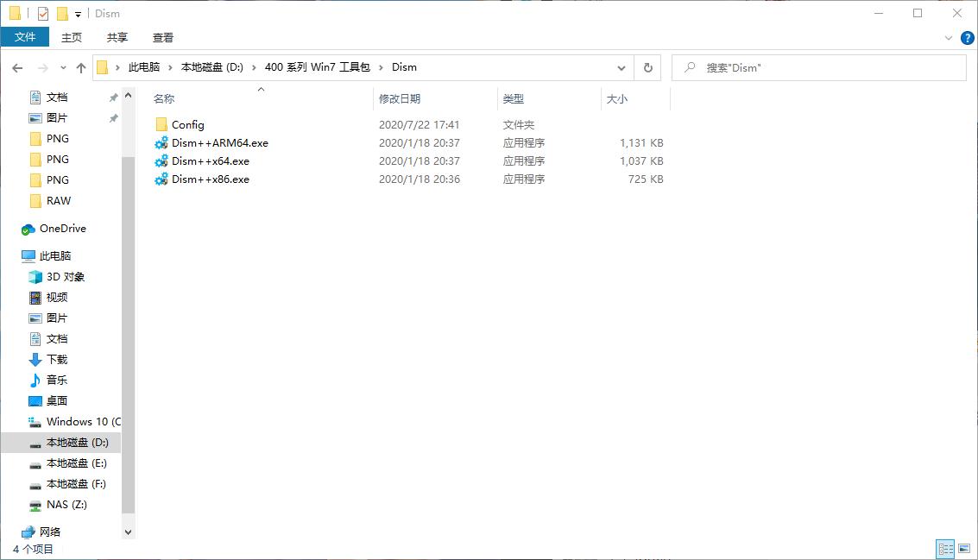Image resolution: width=978 pixels, height=560 pixels.
Task: Unpin 文档 from quick access
Action: point(112,97)
